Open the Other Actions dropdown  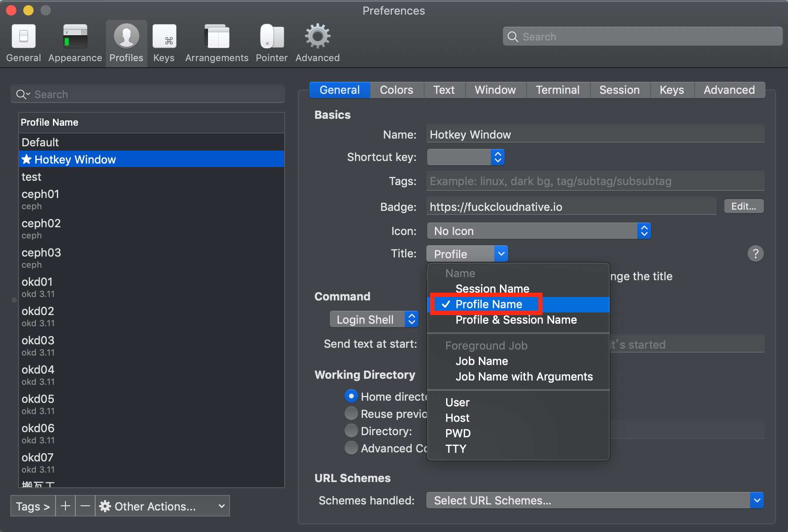(x=163, y=506)
